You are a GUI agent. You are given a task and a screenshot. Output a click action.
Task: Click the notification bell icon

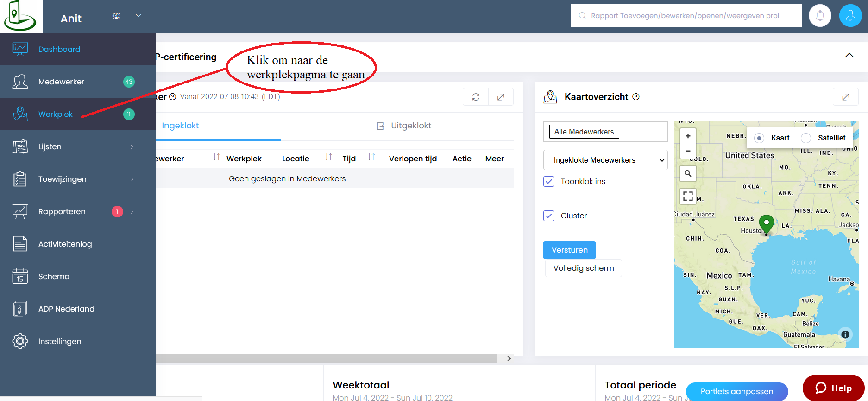pos(820,16)
